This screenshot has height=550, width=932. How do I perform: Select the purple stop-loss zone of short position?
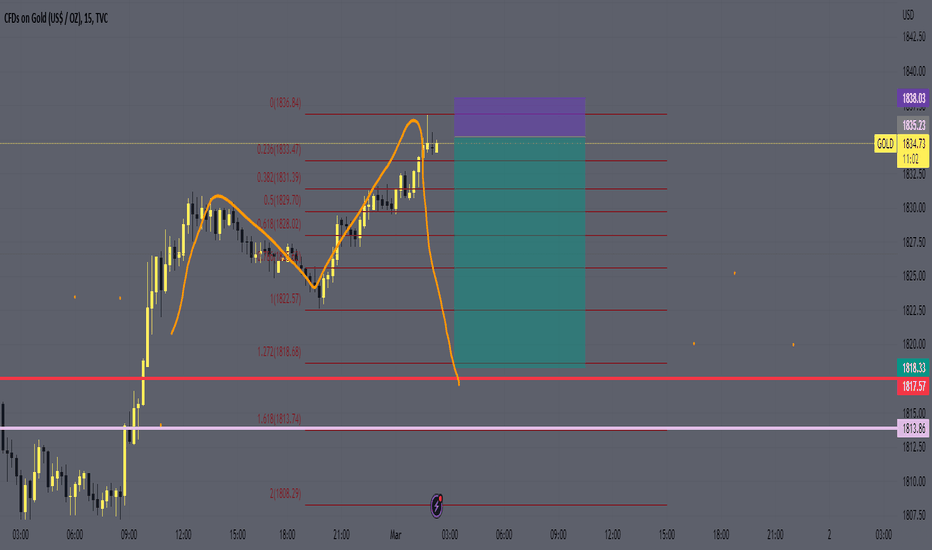point(519,117)
